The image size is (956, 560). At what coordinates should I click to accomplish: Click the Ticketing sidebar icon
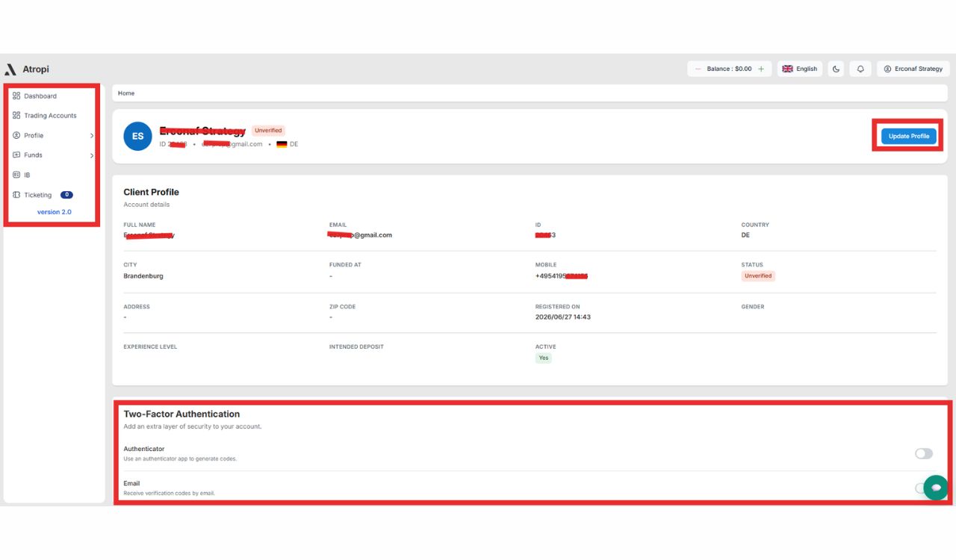coord(16,195)
